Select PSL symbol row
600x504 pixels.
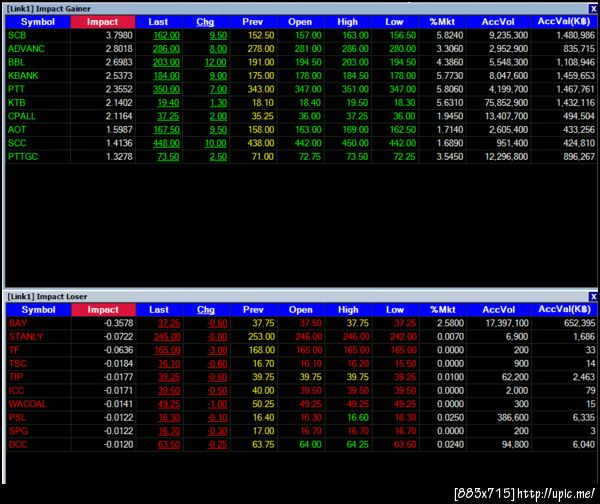click(17, 418)
